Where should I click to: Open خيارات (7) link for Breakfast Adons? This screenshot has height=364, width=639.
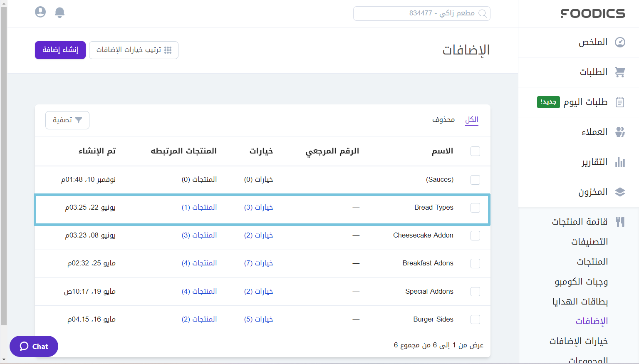point(258,263)
